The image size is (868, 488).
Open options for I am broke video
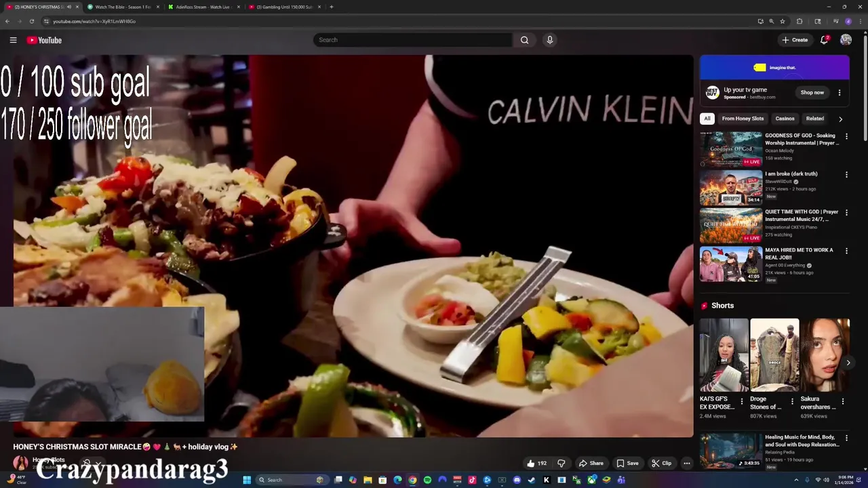(846, 175)
